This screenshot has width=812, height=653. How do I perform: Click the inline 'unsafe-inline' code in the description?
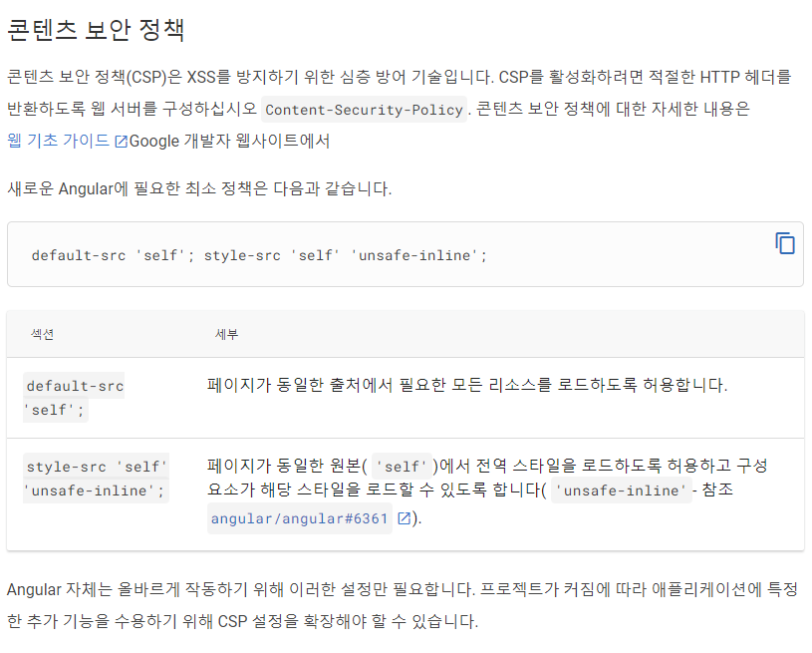pos(622,490)
